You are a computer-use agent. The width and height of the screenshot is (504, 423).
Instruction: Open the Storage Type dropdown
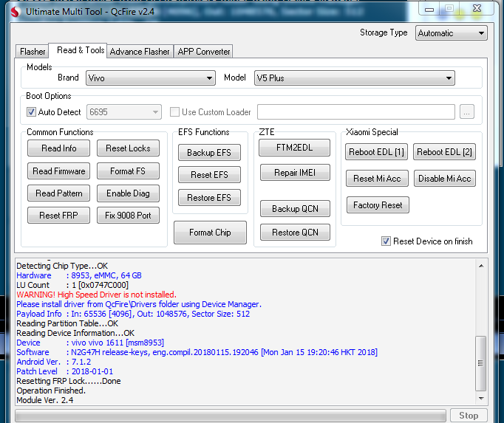point(451,33)
